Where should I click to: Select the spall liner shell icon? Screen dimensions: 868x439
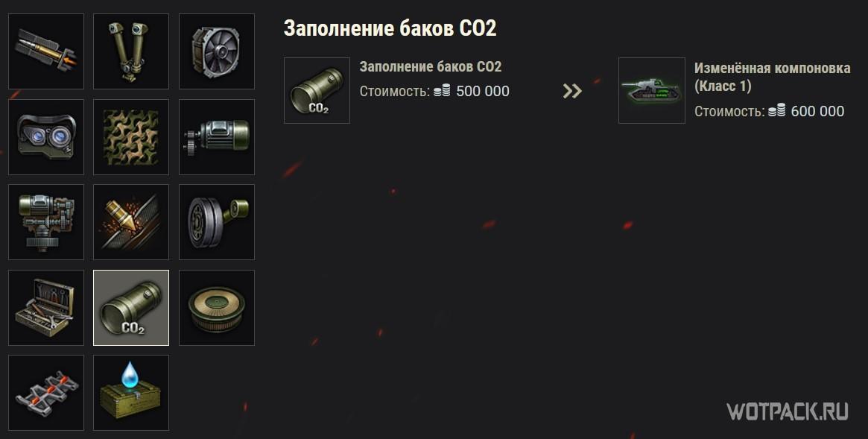click(131, 222)
